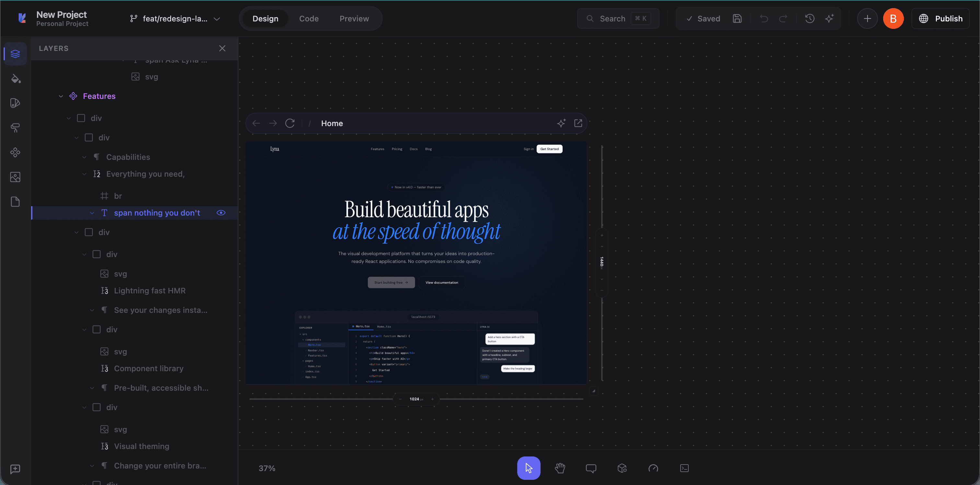Open the terminal console tool

(x=684, y=468)
